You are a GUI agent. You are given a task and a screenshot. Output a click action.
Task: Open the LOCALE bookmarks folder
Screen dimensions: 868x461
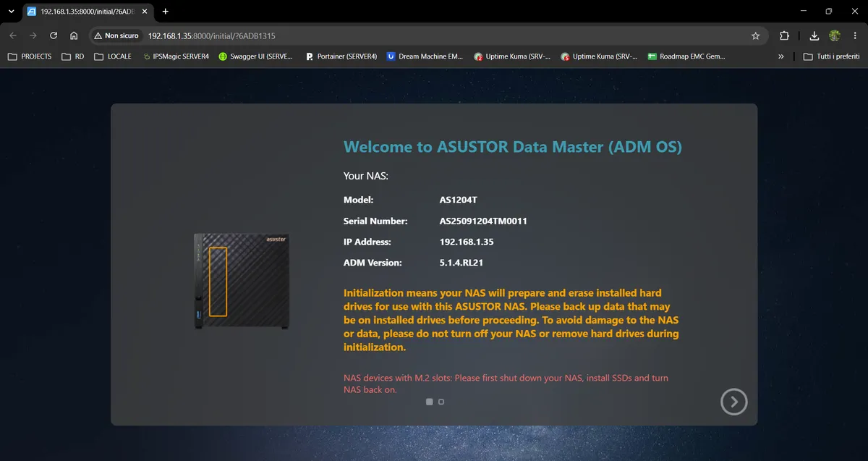click(x=114, y=56)
